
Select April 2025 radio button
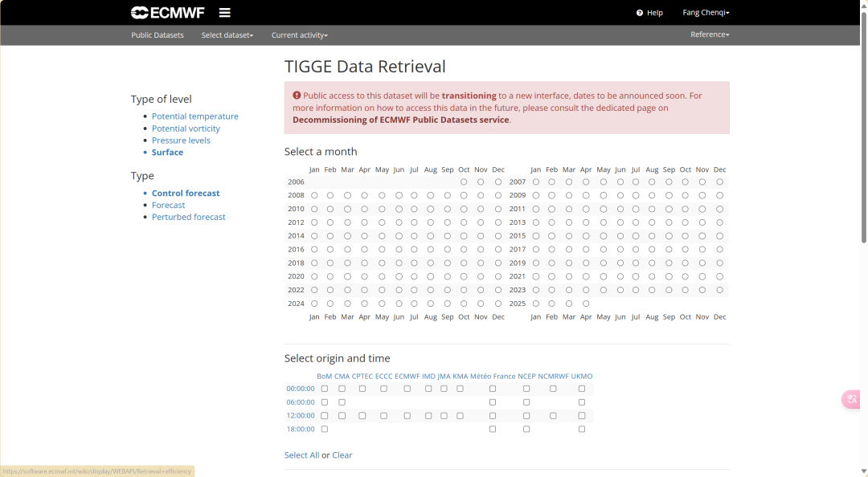point(586,304)
